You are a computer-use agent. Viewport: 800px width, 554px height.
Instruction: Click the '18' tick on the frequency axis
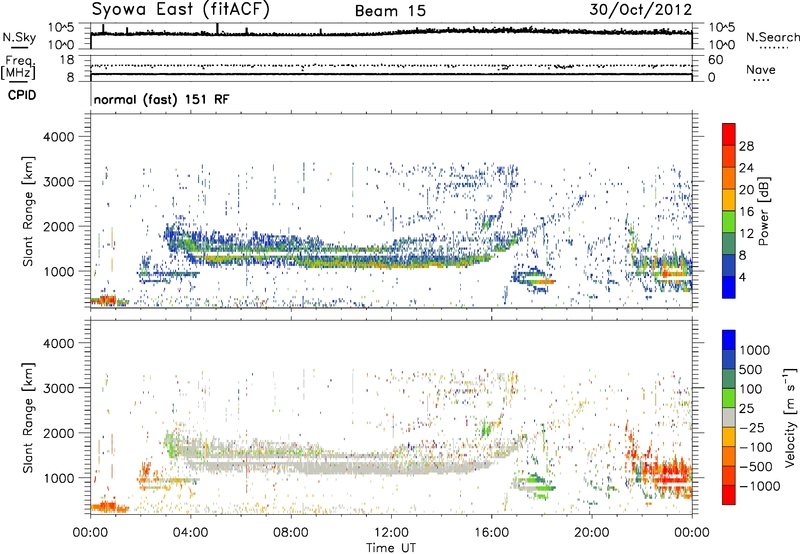tap(67, 60)
